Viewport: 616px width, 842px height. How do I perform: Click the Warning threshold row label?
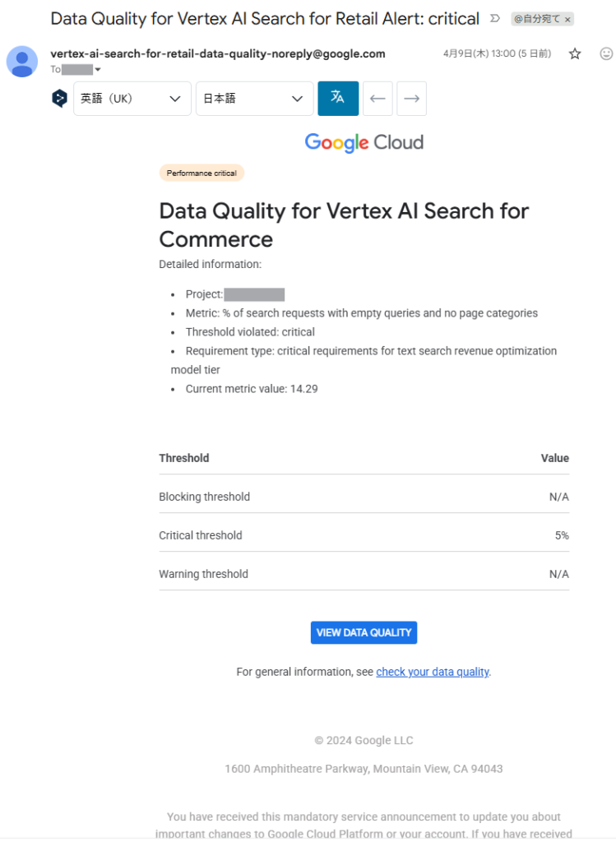tap(203, 574)
